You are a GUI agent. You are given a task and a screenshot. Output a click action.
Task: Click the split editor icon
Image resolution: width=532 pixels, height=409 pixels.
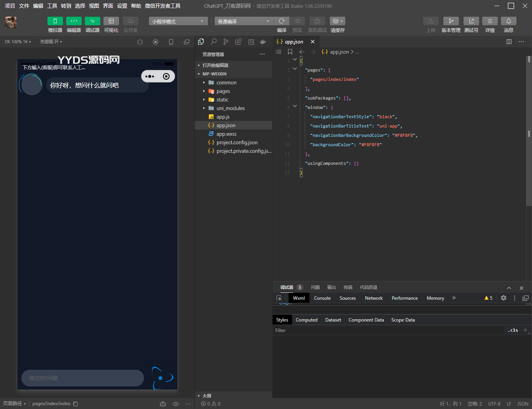coord(509,42)
